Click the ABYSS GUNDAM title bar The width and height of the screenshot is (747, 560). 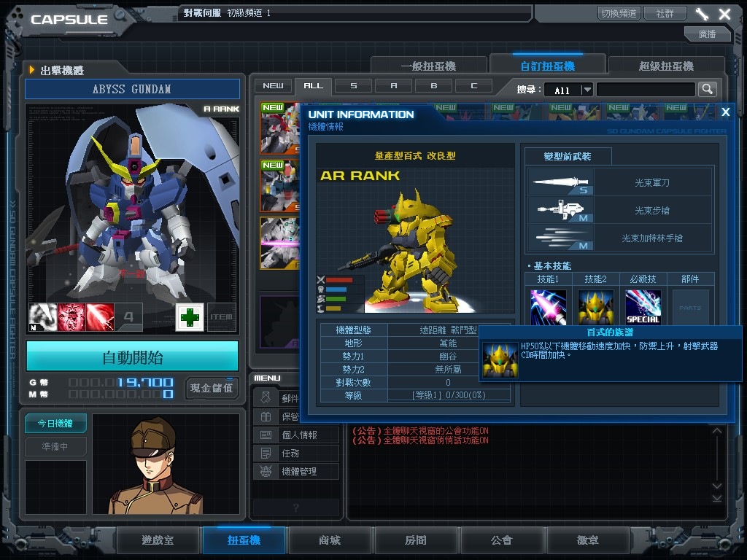(132, 89)
